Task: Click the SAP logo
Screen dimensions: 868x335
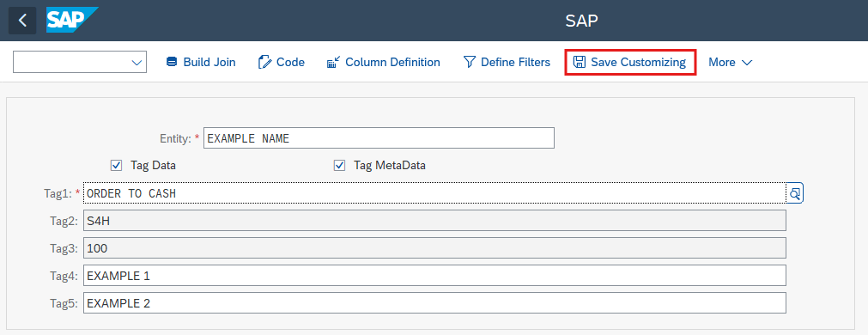Action: [72, 21]
